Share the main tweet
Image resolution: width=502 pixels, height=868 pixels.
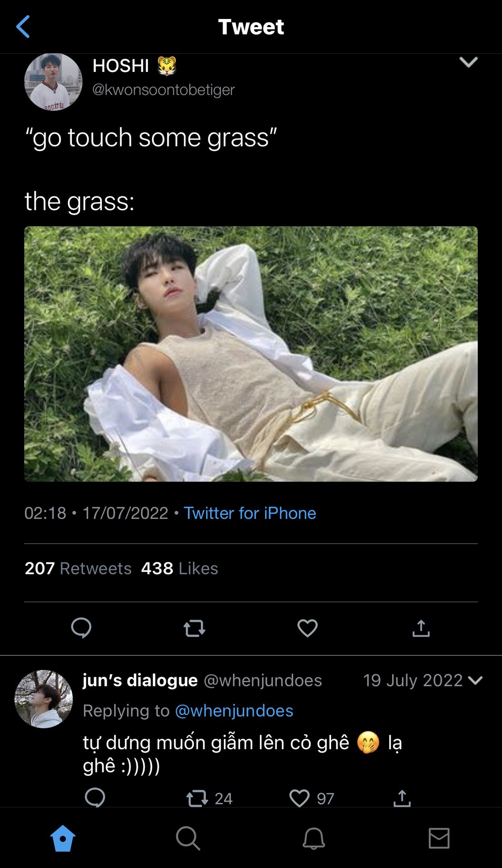[x=421, y=628]
